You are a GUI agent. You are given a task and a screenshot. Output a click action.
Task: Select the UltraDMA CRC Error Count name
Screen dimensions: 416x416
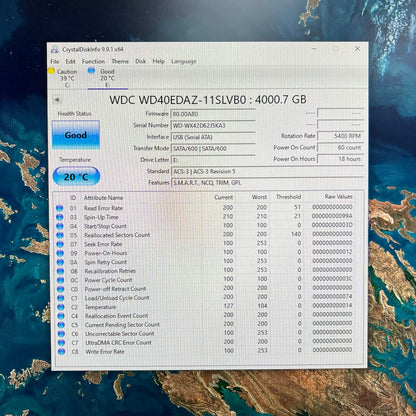tap(118, 342)
